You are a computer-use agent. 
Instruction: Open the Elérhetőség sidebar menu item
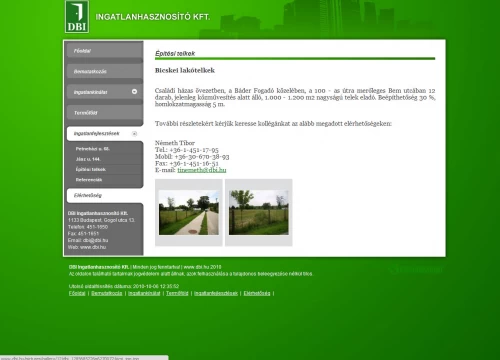click(105, 195)
